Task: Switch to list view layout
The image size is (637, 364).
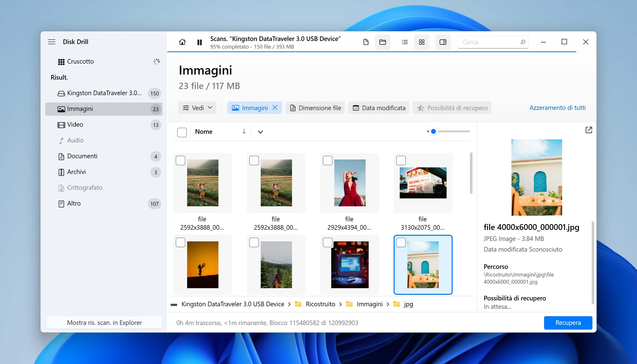Action: pos(405,42)
